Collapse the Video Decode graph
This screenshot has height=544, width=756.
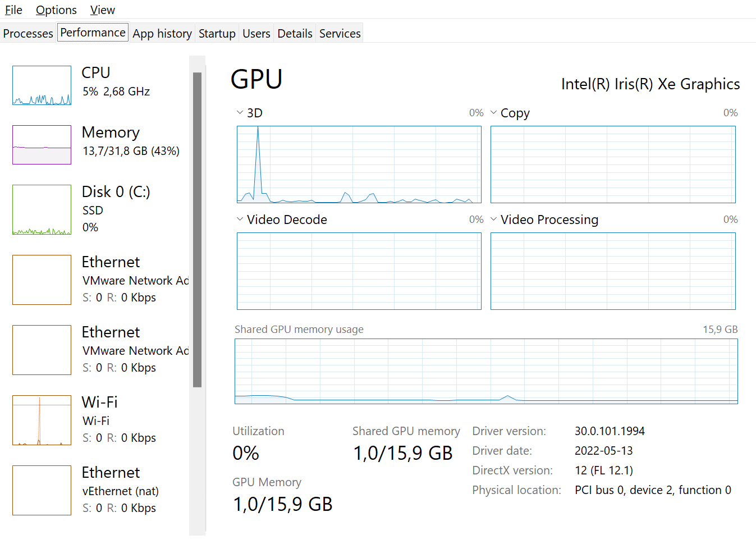click(240, 219)
